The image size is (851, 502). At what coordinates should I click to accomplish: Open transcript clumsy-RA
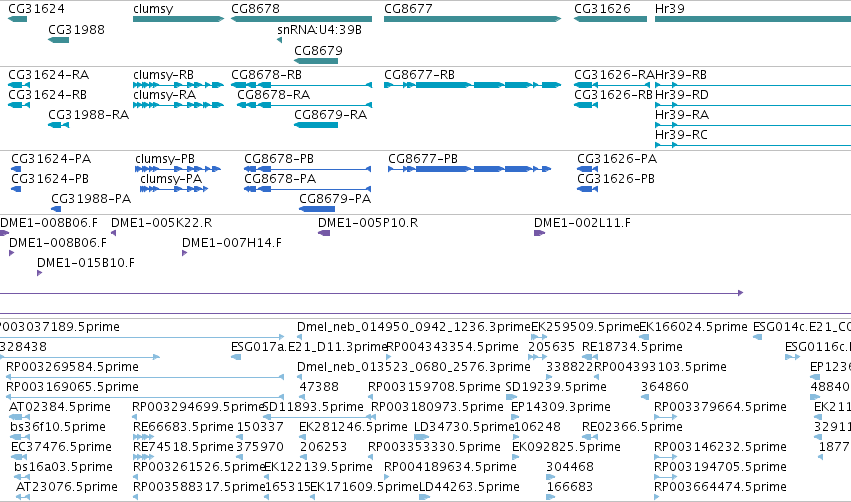click(x=164, y=94)
